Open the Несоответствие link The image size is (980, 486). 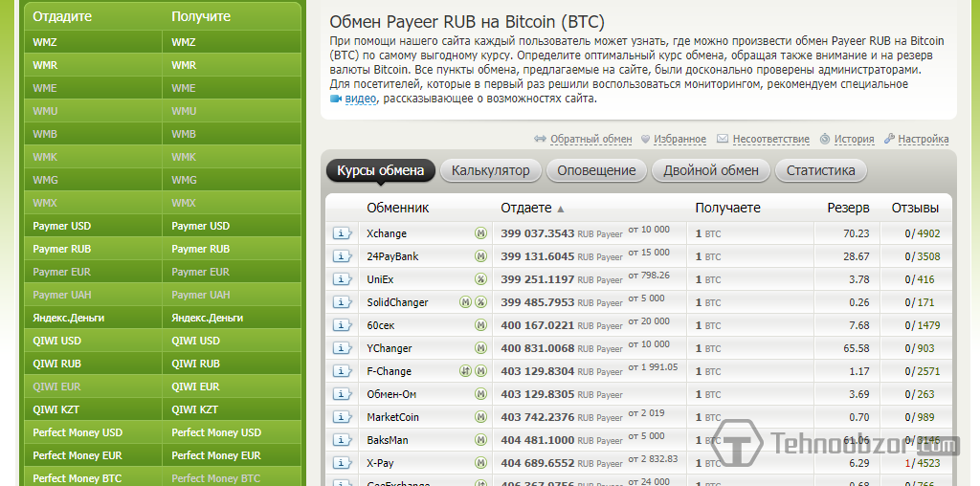pos(770,140)
